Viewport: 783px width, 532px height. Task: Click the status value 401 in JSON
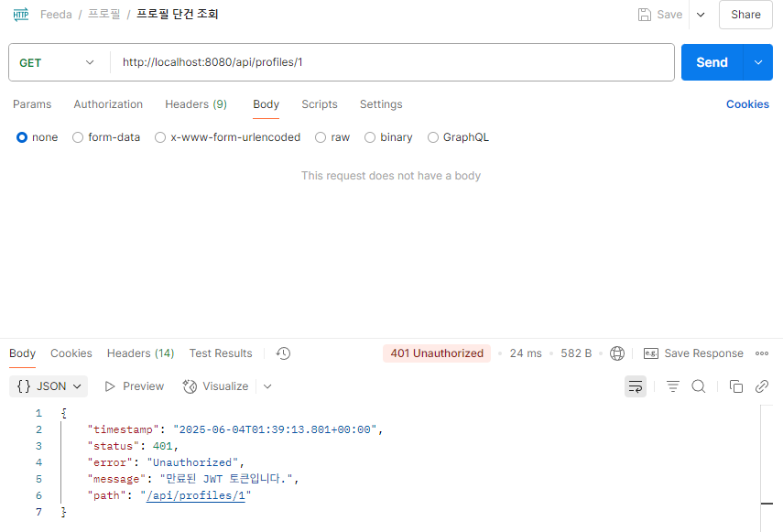coord(162,446)
